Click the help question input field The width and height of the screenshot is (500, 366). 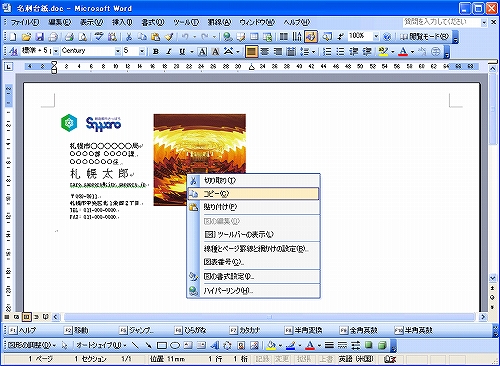click(x=442, y=22)
